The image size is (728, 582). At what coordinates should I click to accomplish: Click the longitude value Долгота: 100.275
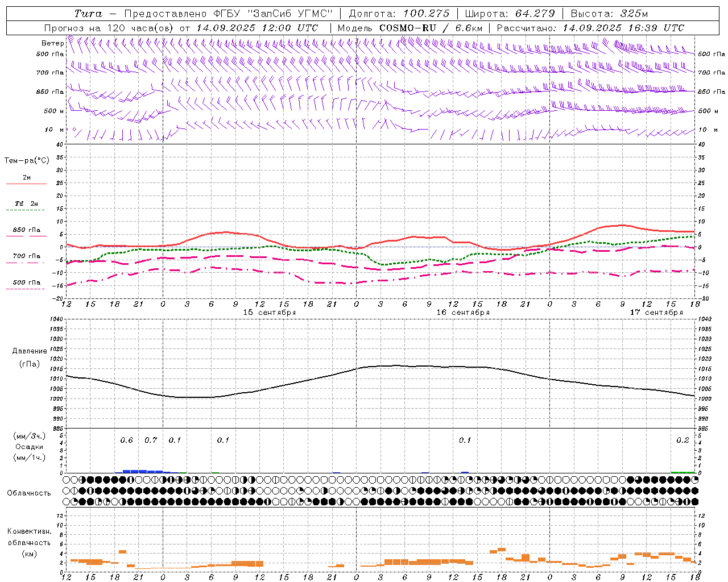point(399,14)
